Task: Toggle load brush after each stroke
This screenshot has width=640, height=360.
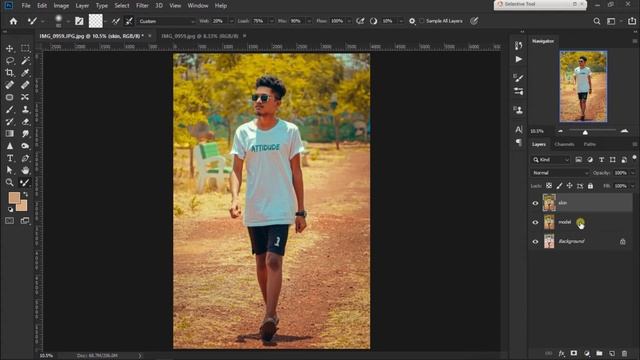Action: tap(116, 21)
